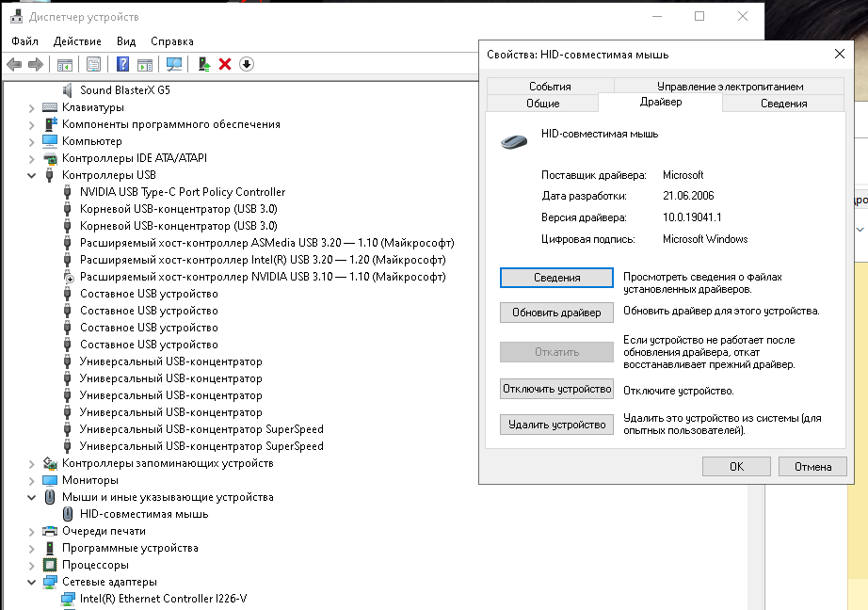Click Удалить устройство button
Viewport: 868px width, 610px height.
coord(556,425)
